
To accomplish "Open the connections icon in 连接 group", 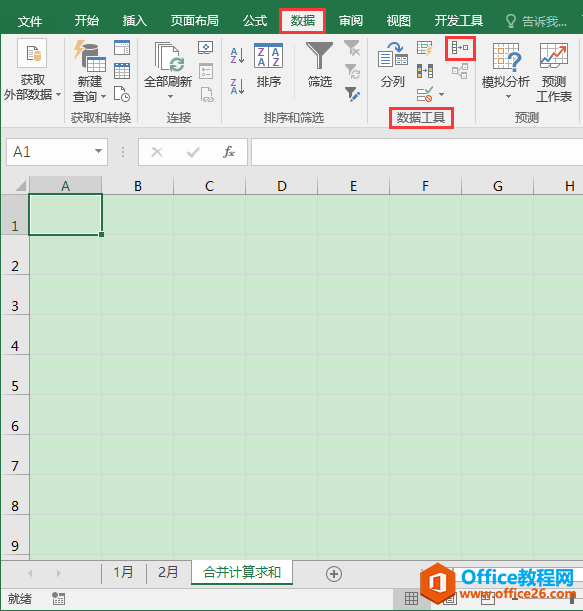I will click(206, 48).
